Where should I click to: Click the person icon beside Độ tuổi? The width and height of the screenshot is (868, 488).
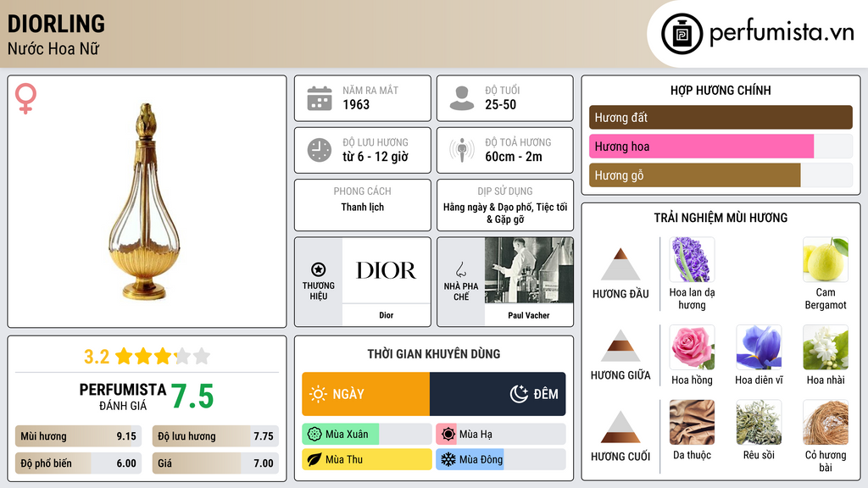click(x=462, y=98)
